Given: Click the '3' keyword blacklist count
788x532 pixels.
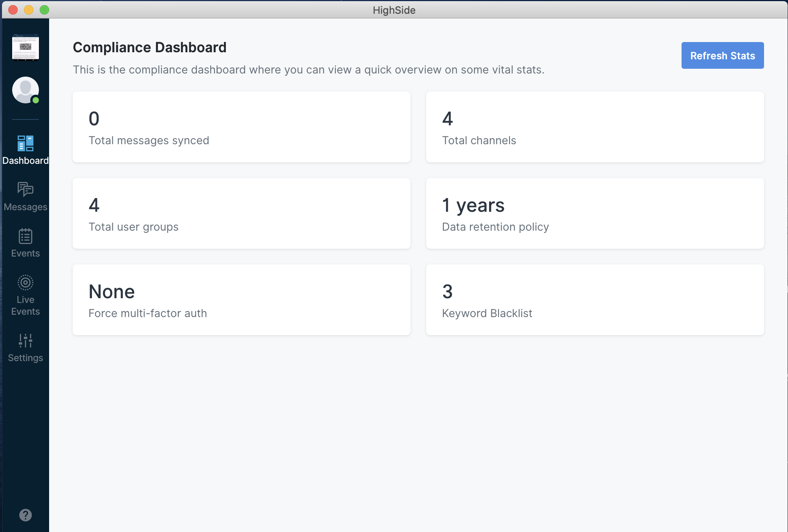Looking at the screenshot, I should coord(447,292).
